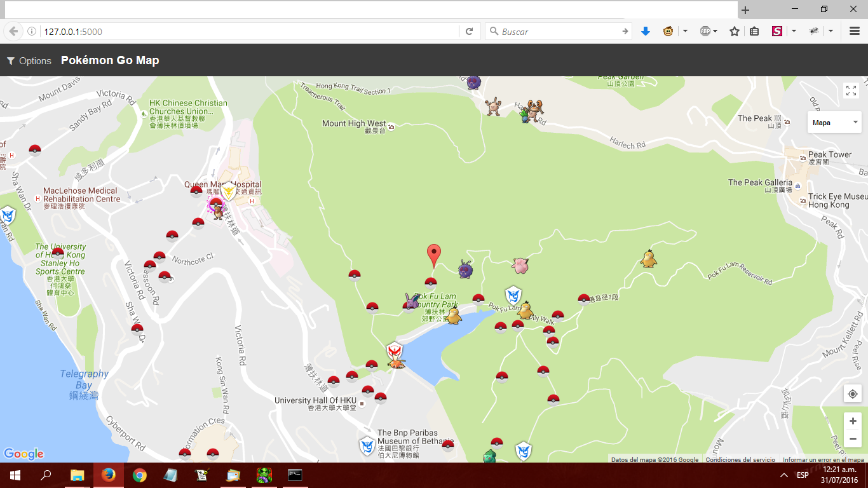Screen dimensions: 868x488
Task: Open the Mapa map type dropdown
Action: [834, 122]
